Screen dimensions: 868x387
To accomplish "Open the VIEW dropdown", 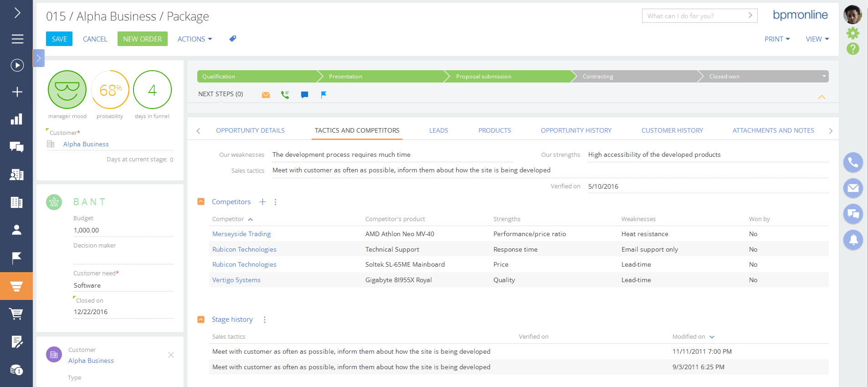I will tap(817, 39).
